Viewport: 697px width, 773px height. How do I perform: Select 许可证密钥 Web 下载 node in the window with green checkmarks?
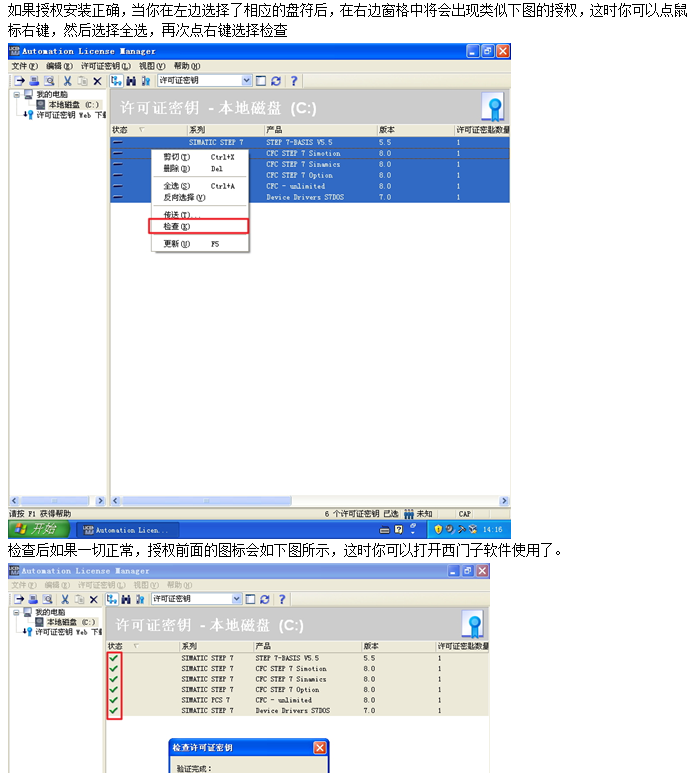click(63, 632)
